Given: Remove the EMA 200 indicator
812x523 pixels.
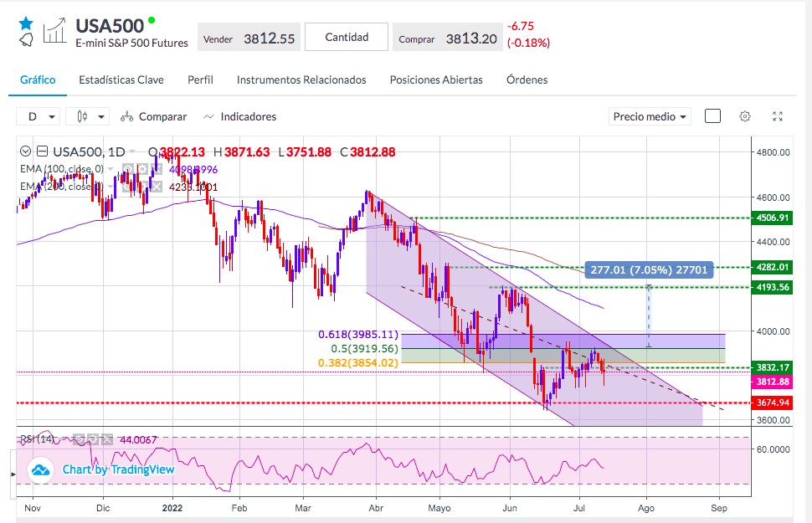Looking at the screenshot, I should pyautogui.click(x=157, y=187).
